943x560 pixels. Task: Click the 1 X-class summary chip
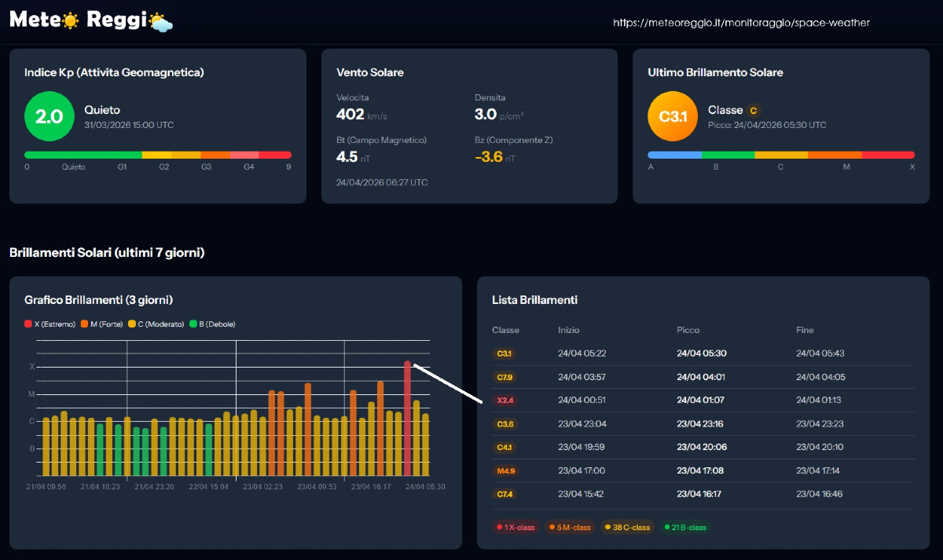[x=516, y=527]
